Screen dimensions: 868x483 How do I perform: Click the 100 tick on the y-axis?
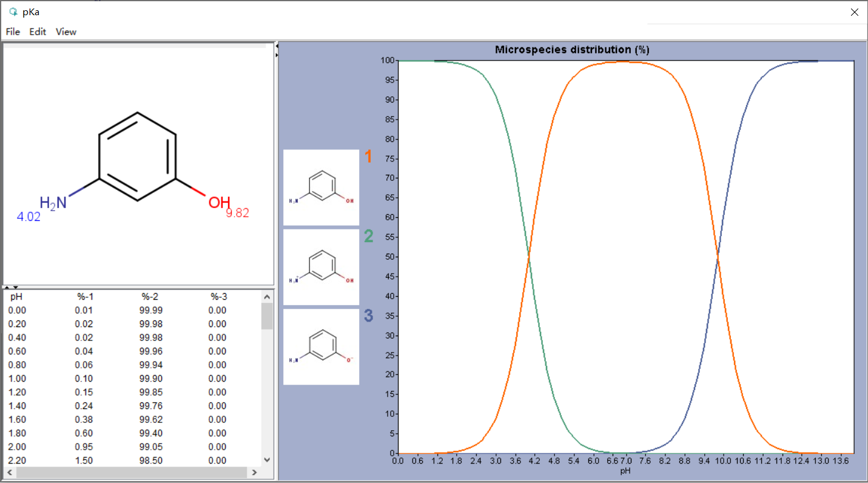(x=387, y=60)
